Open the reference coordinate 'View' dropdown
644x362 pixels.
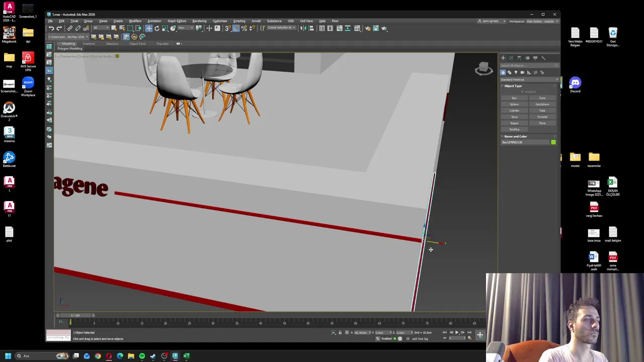(186, 28)
